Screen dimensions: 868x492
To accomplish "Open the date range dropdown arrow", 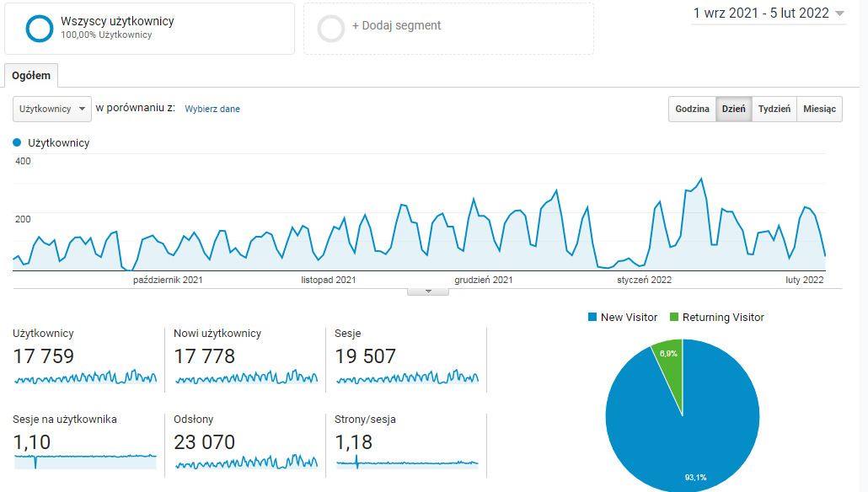I will pos(839,13).
